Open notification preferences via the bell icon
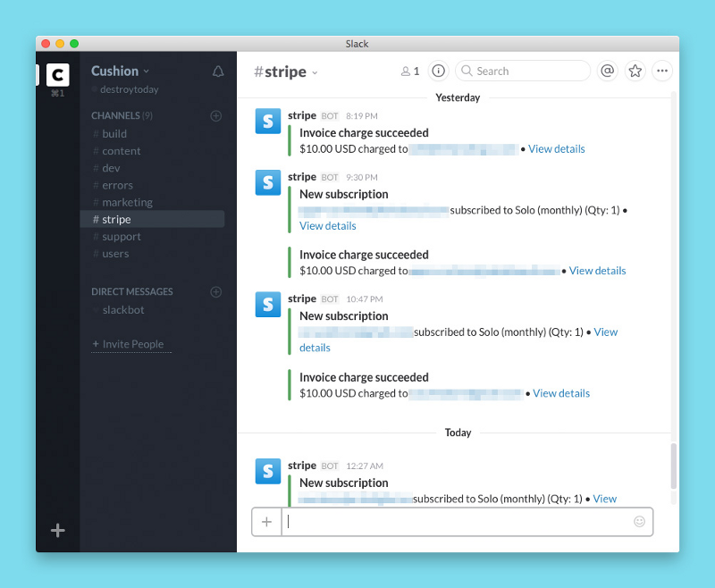Viewport: 715px width, 588px height. pyautogui.click(x=217, y=71)
